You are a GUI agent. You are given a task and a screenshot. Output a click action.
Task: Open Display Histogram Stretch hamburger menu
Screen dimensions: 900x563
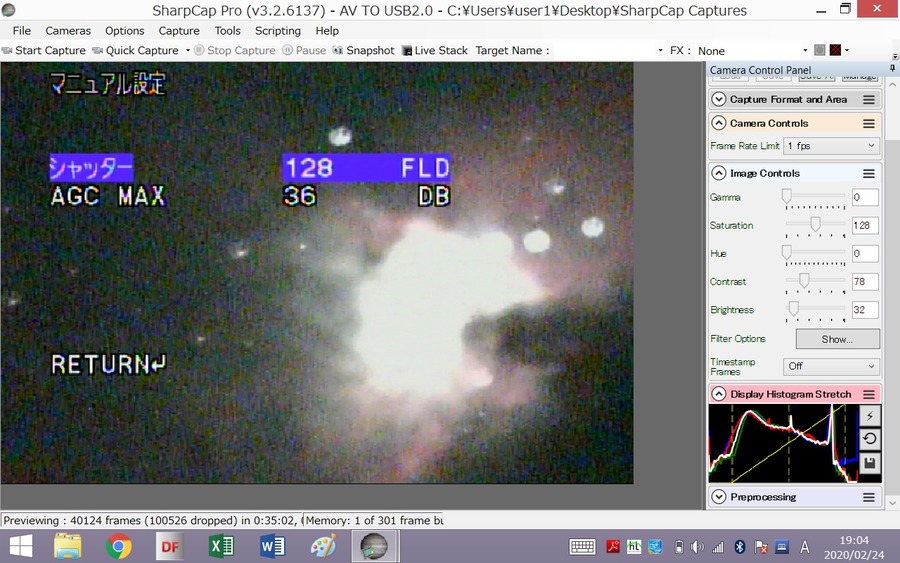[x=869, y=394]
